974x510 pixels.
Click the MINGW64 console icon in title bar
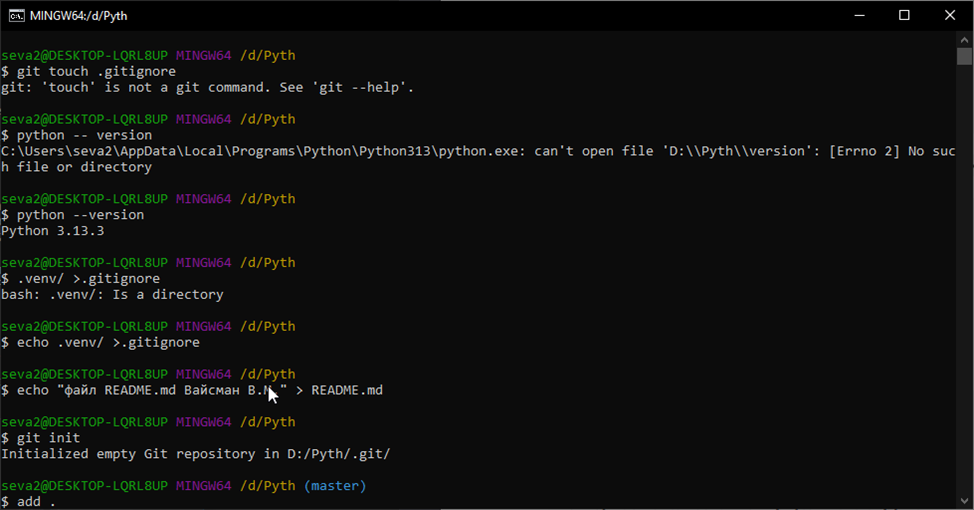[x=17, y=16]
